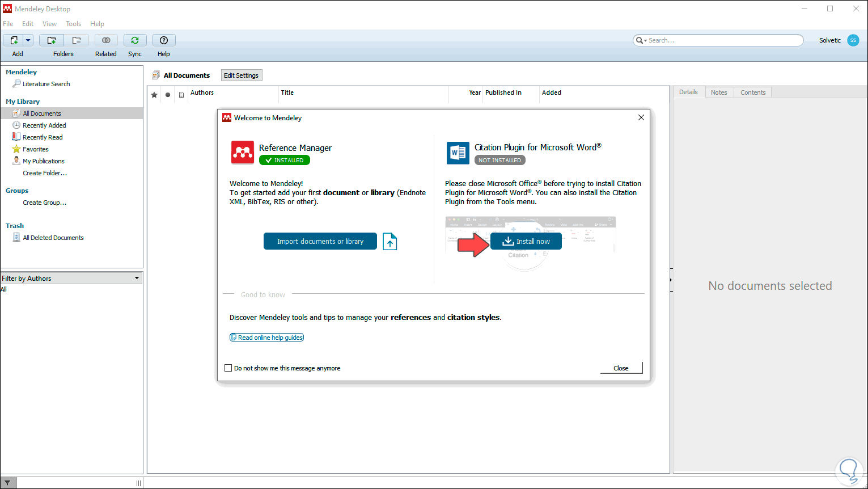
Task: Click the Help question mark toolbar icon
Action: pyautogui.click(x=164, y=40)
